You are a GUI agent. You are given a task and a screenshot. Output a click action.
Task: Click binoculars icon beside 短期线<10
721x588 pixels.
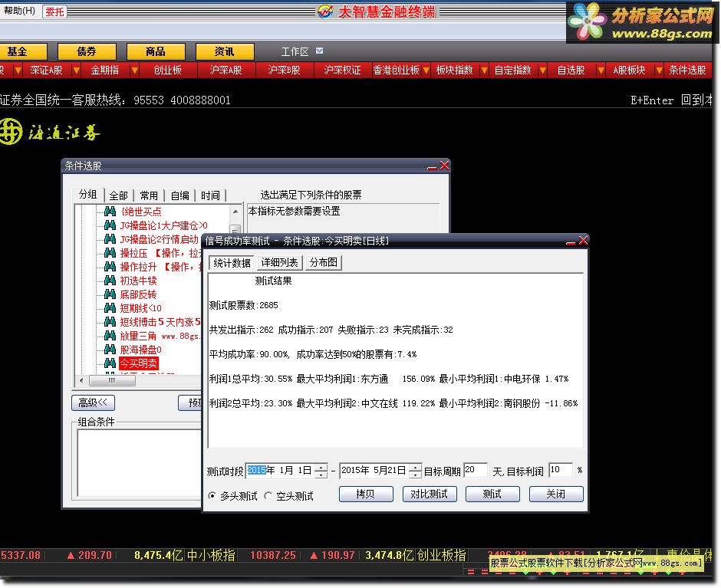(x=110, y=308)
